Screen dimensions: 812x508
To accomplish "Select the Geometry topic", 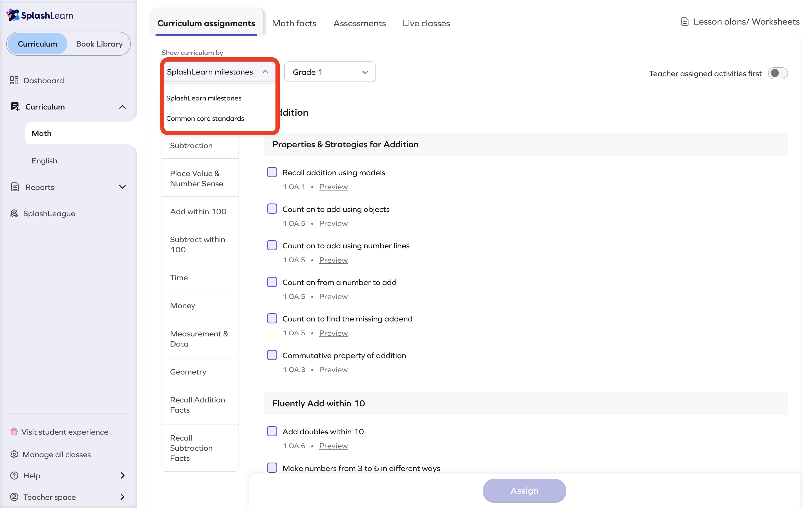I will [200, 372].
